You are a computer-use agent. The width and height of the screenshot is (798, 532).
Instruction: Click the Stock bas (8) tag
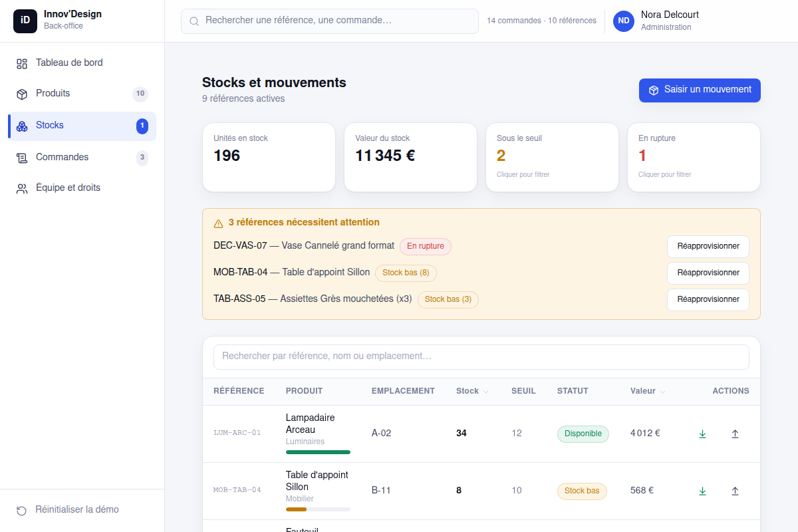tap(406, 273)
